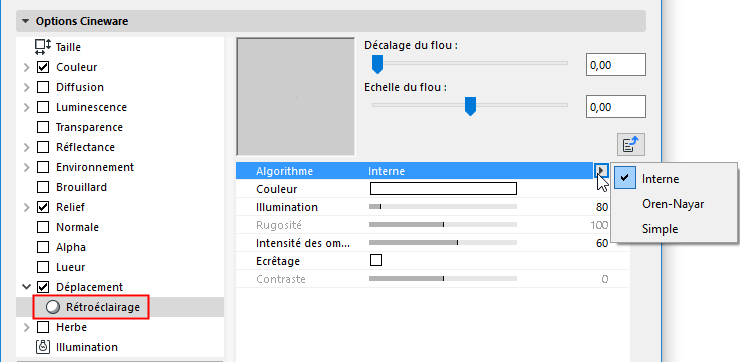Uncheck the Couleur channel checkbox
This screenshot has width=740, height=362.
(x=43, y=67)
